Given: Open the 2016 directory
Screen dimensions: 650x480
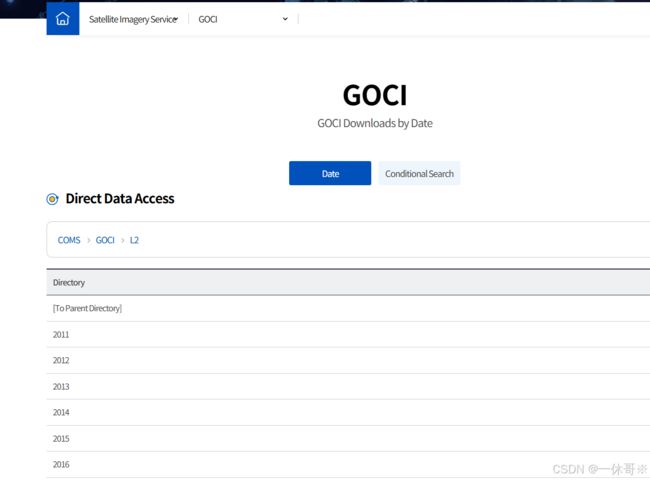Looking at the screenshot, I should coord(61,464).
